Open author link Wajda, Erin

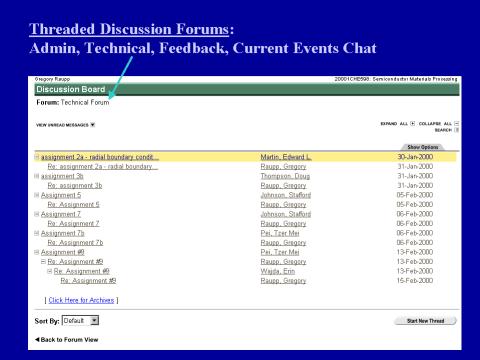coord(278,271)
